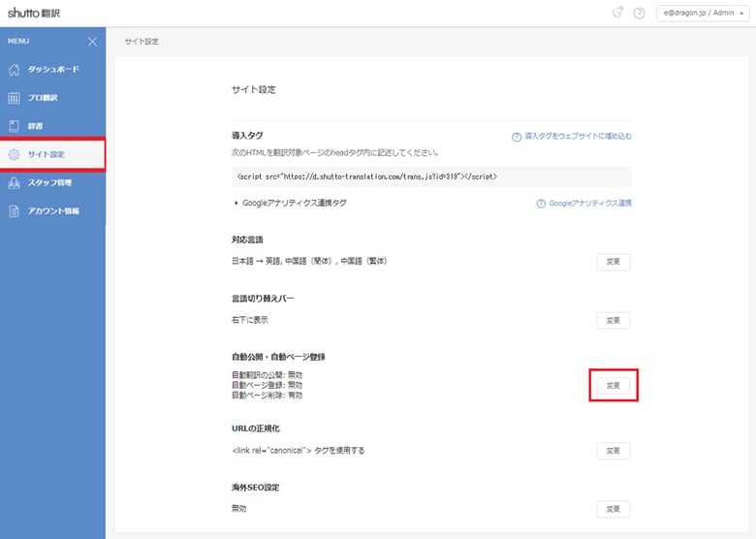The height and width of the screenshot is (539, 756).
Task: Click the サイト設定 gear icon
Action: (14, 154)
